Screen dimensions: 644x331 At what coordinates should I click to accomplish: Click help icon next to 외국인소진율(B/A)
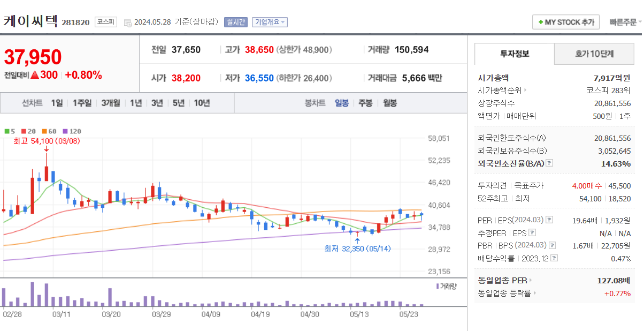(549, 163)
